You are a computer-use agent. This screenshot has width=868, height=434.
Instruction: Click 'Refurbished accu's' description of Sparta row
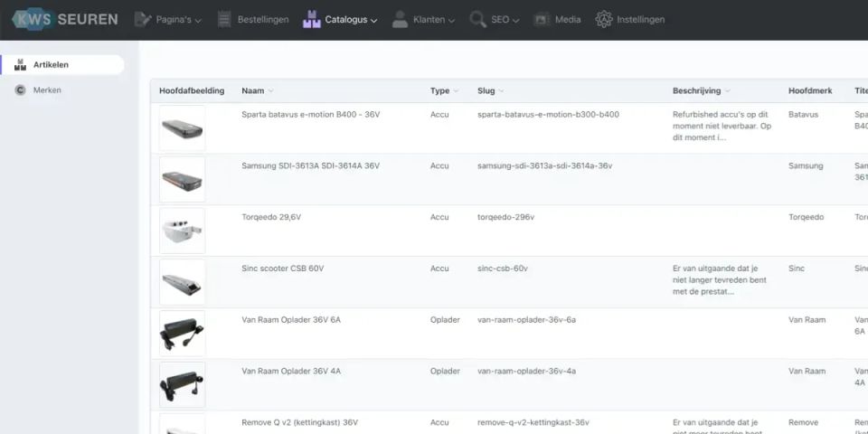pos(722,127)
